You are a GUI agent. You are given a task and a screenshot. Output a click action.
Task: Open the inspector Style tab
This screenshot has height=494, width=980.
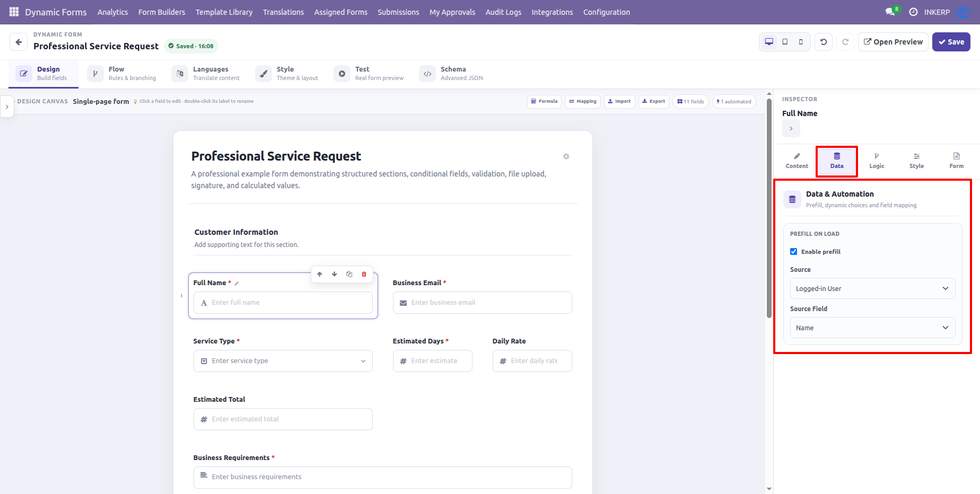[x=916, y=161]
